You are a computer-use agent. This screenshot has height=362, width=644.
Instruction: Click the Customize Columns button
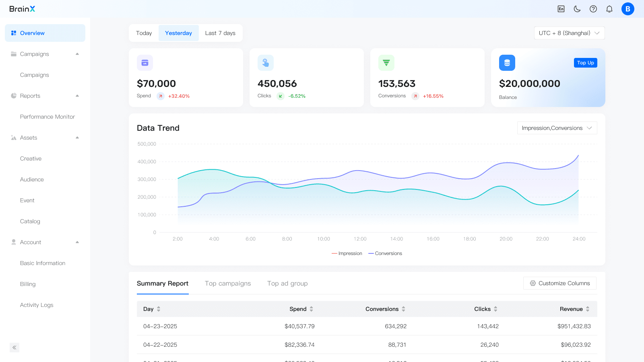click(x=560, y=283)
